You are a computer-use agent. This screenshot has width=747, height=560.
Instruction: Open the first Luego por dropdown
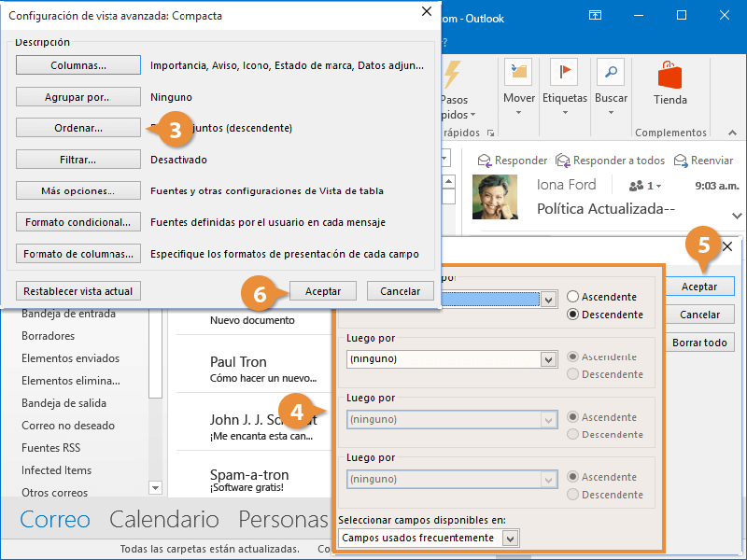click(548, 358)
